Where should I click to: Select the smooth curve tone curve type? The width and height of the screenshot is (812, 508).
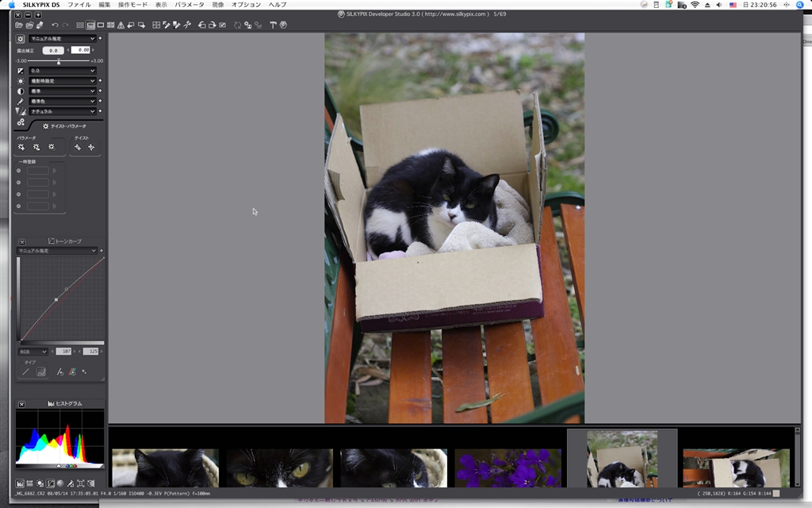click(41, 371)
